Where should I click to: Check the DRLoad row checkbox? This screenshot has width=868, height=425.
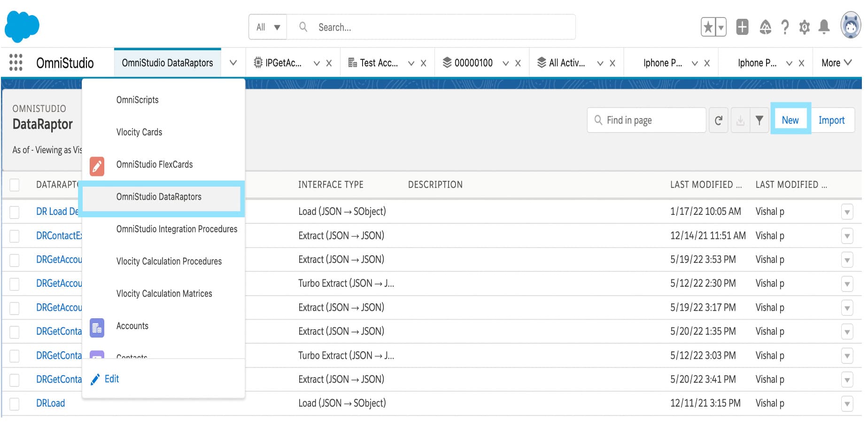15,404
